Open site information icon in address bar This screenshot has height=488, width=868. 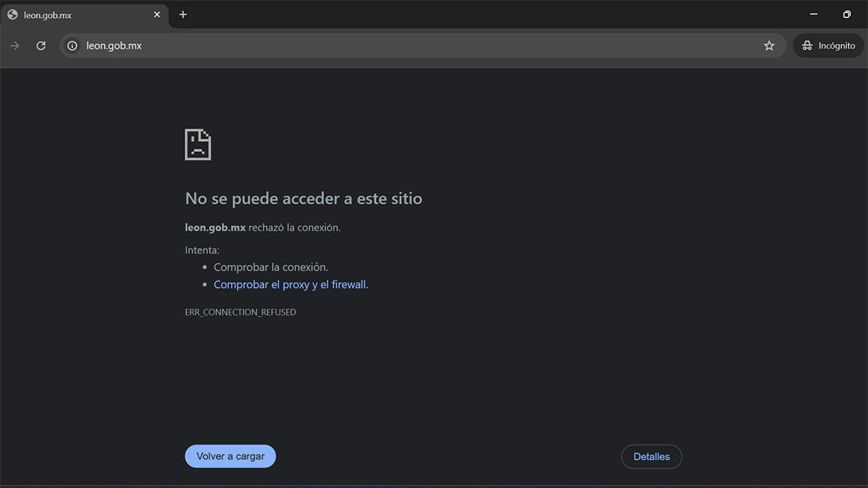pyautogui.click(x=72, y=46)
